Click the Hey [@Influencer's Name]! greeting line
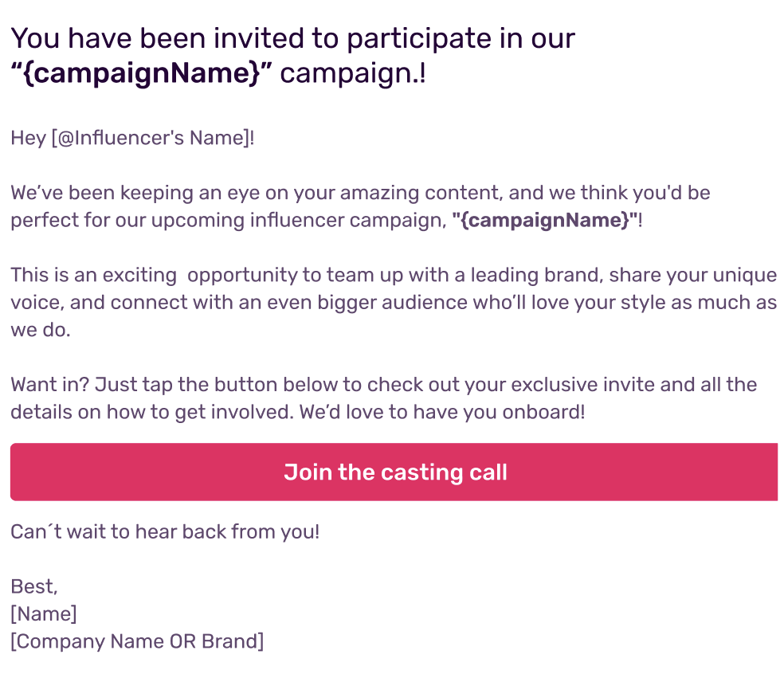Image resolution: width=784 pixels, height=674 pixels. pyautogui.click(x=132, y=138)
